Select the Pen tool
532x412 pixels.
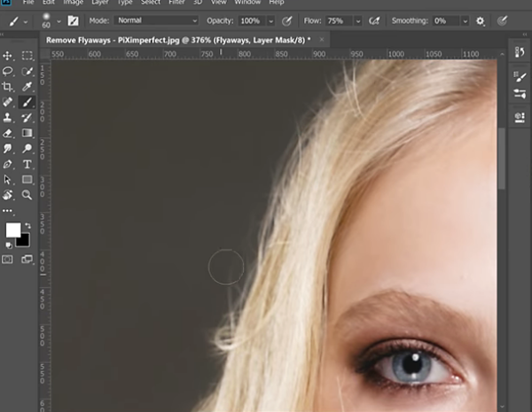tap(7, 165)
